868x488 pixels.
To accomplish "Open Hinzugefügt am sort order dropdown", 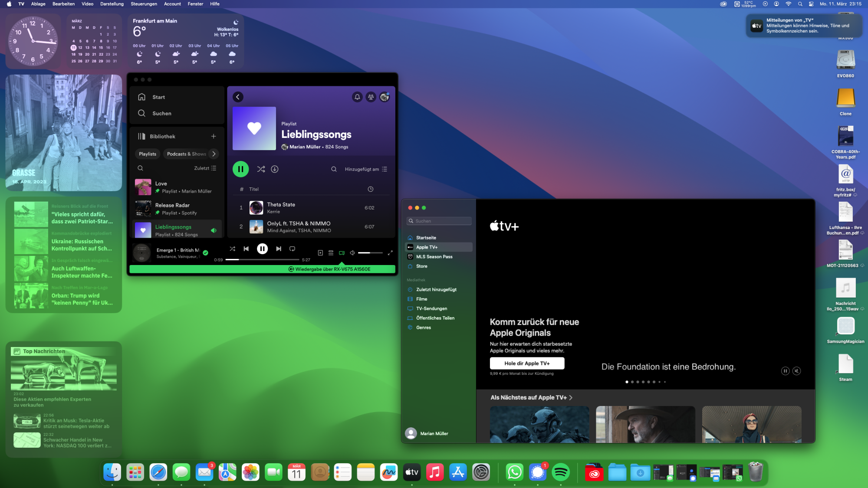I will pos(365,169).
